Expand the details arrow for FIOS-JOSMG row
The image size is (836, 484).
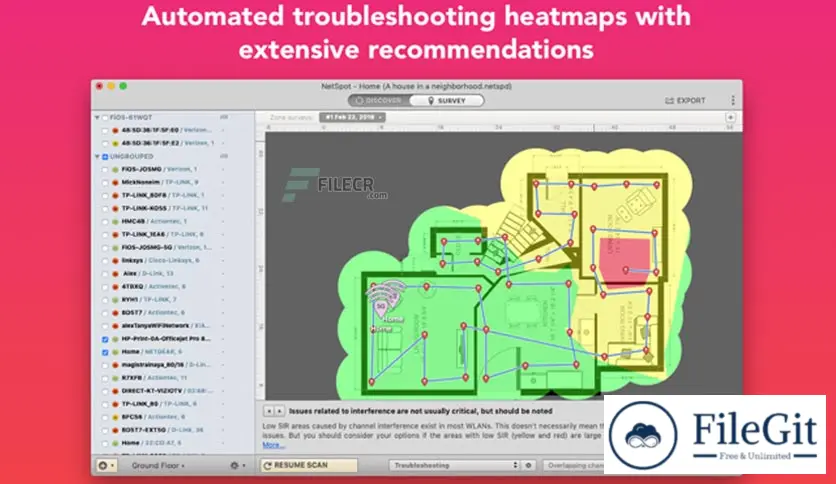tap(223, 170)
